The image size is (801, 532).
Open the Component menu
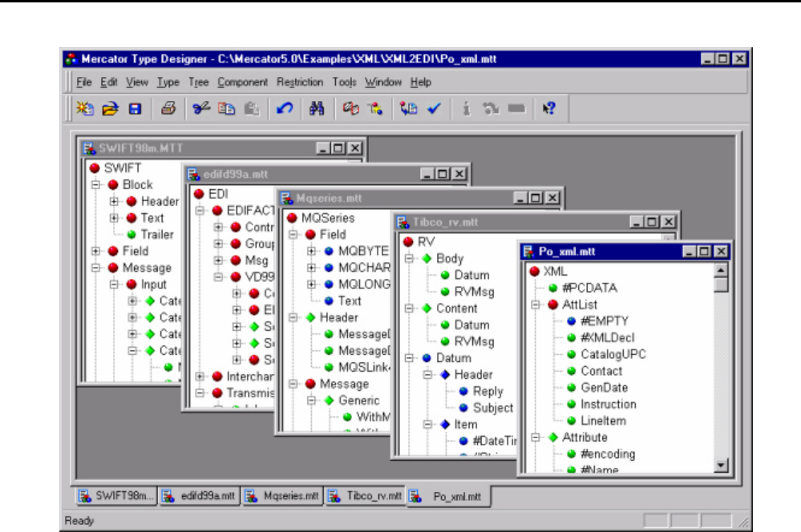pos(242,83)
